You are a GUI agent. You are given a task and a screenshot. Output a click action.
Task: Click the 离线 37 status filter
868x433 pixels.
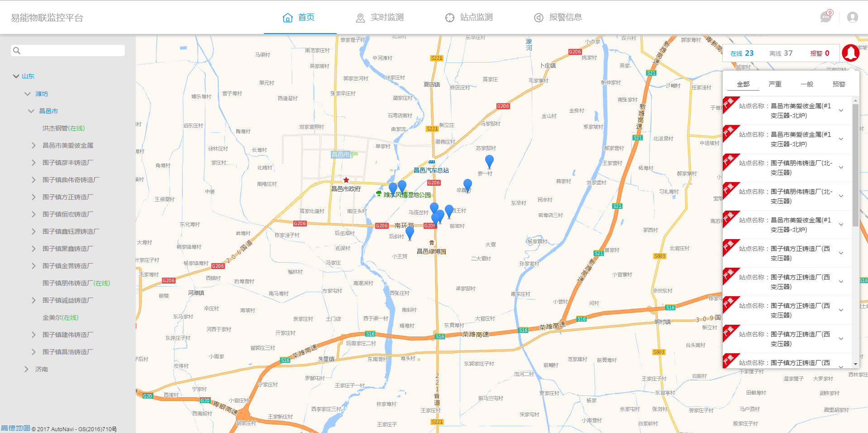click(x=780, y=53)
